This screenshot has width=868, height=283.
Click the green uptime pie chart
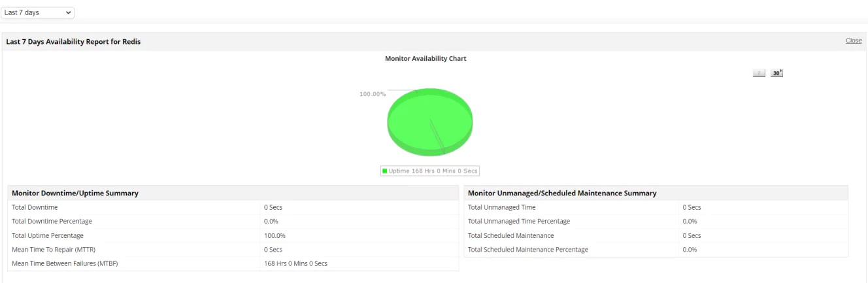coord(430,122)
